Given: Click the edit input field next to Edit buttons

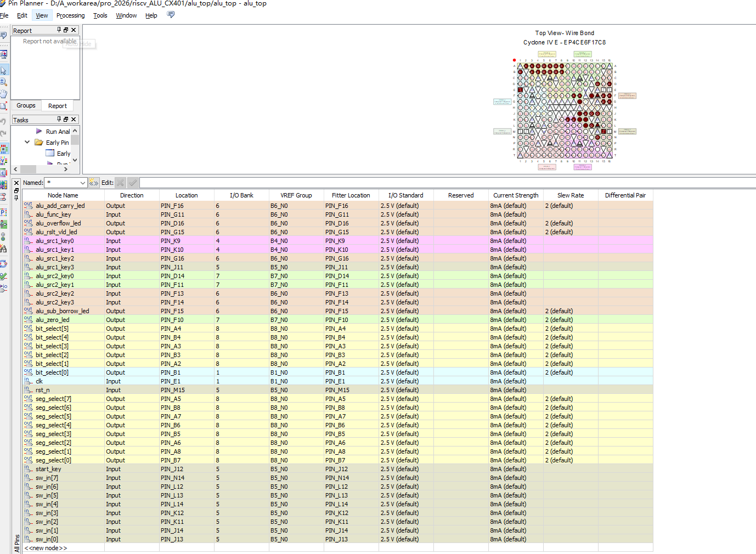Looking at the screenshot, I should tap(447, 183).
